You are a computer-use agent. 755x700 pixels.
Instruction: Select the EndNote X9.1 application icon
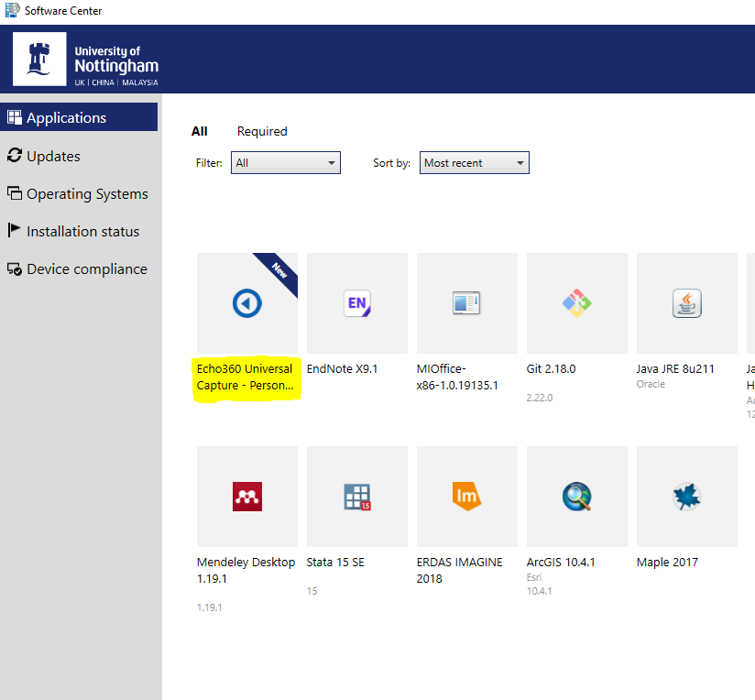(356, 303)
